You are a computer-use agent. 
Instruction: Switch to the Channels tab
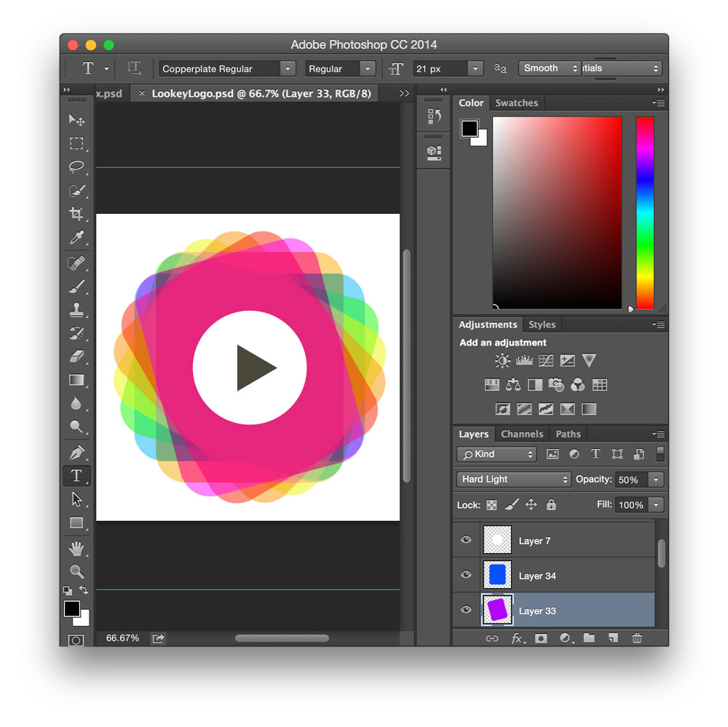pos(522,434)
